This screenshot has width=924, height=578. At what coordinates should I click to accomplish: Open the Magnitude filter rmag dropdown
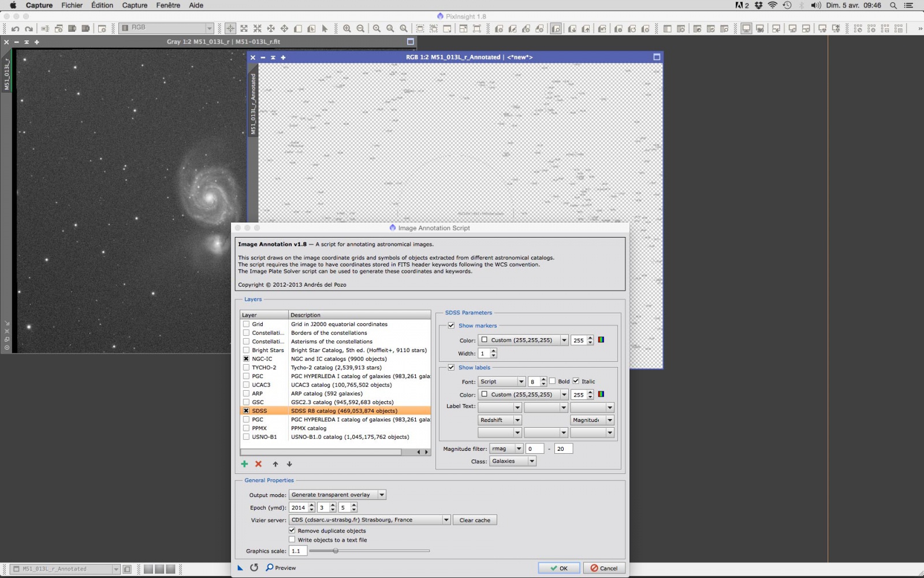(506, 449)
